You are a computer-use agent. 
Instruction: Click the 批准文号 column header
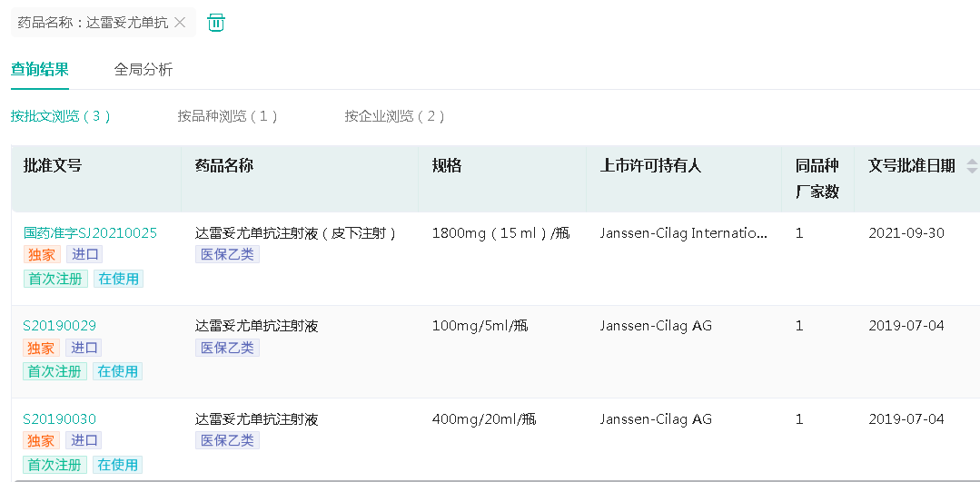pyautogui.click(x=53, y=166)
